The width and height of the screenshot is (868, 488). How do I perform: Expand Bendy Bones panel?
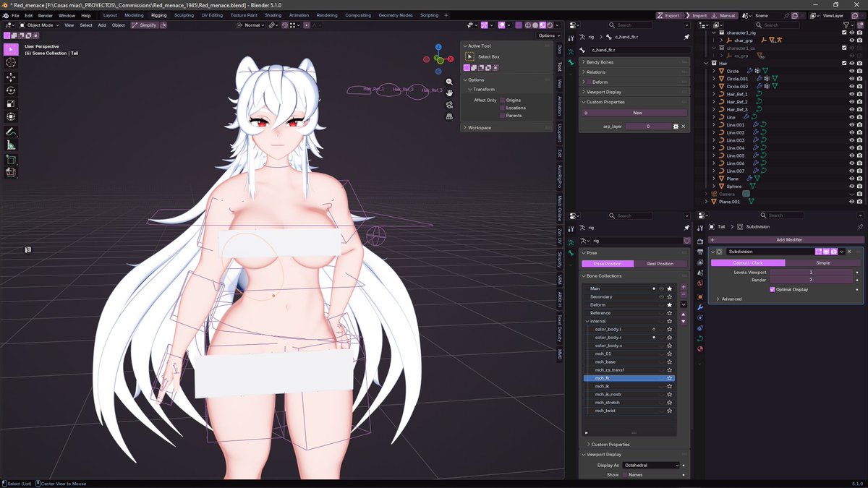pos(633,62)
